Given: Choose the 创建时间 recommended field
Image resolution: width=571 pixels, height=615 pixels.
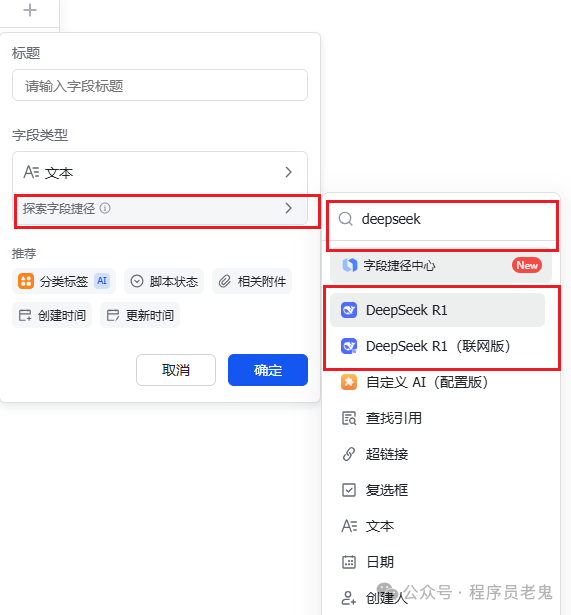Looking at the screenshot, I should pyautogui.click(x=52, y=315).
